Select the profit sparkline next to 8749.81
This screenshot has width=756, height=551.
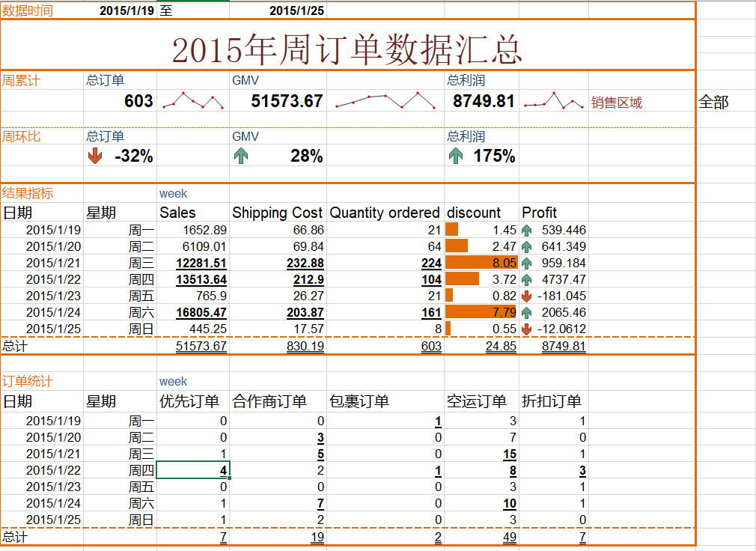click(x=553, y=100)
